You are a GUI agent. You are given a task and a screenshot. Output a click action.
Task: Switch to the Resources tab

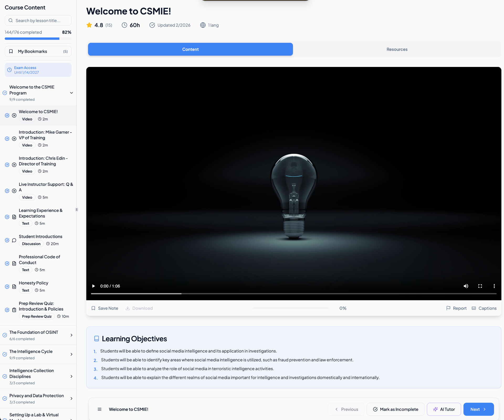click(397, 49)
